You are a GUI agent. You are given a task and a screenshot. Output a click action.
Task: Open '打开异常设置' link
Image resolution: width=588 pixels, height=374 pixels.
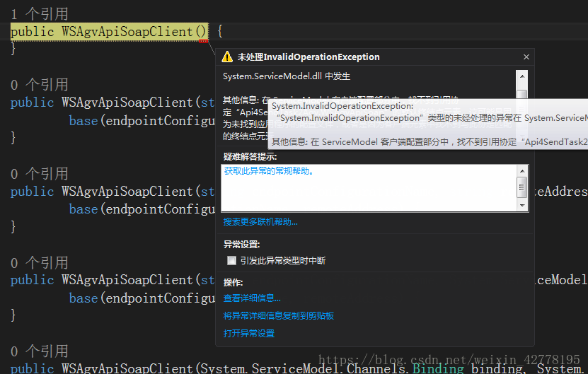[x=248, y=334]
